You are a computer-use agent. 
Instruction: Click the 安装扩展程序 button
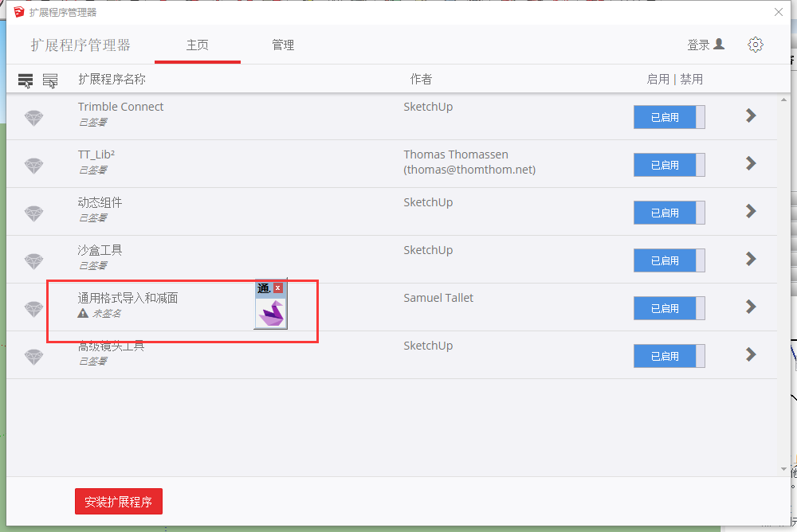point(119,502)
